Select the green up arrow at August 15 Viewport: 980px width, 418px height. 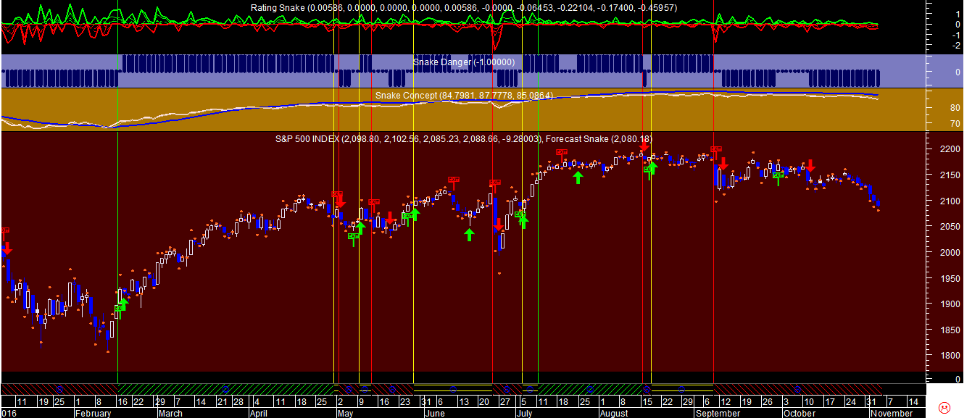click(x=652, y=169)
